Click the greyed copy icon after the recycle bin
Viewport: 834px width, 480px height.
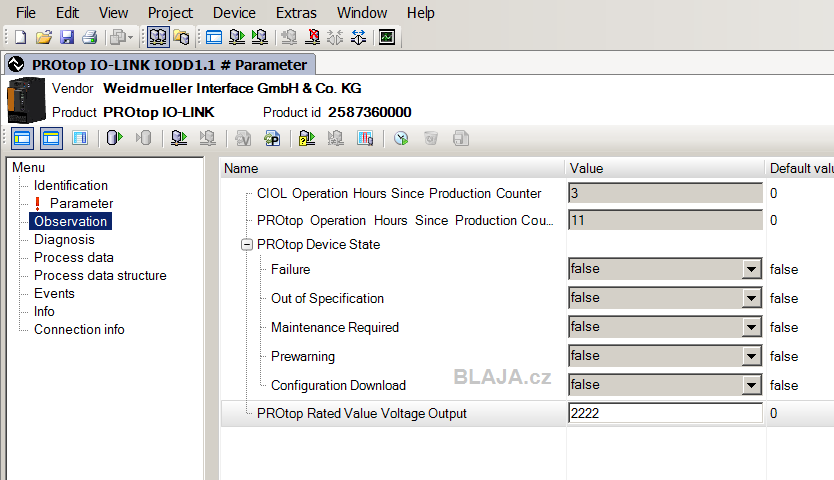[x=461, y=138]
